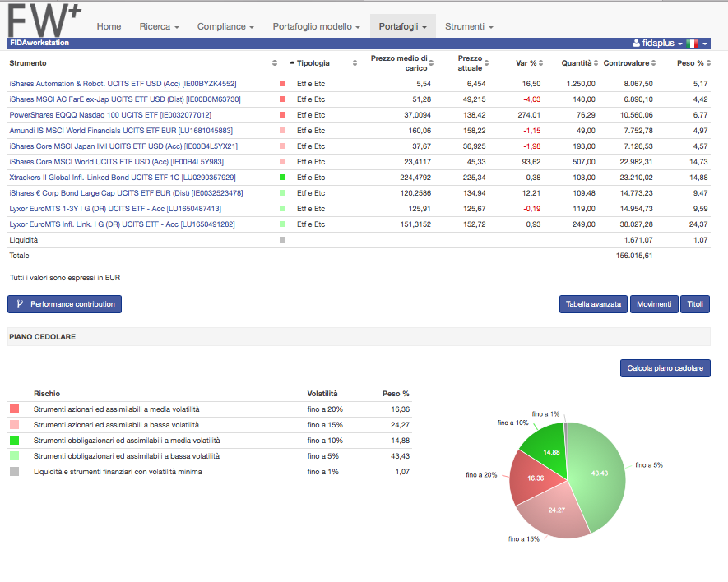Click green legend swatch for obbligazionari media volatilità

[x=14, y=440]
